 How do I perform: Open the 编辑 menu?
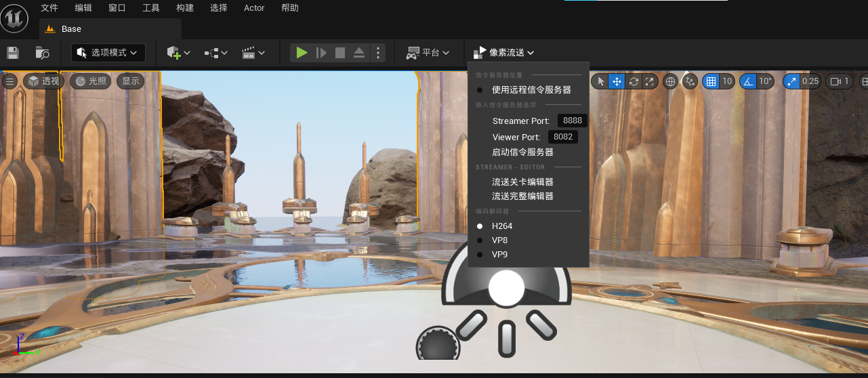(83, 8)
